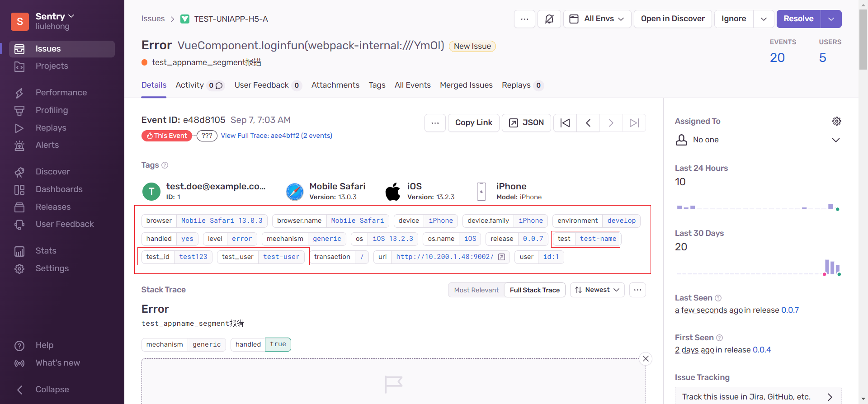This screenshot has height=404, width=868.
Task: Expand the Ignore options arrow
Action: tap(764, 19)
